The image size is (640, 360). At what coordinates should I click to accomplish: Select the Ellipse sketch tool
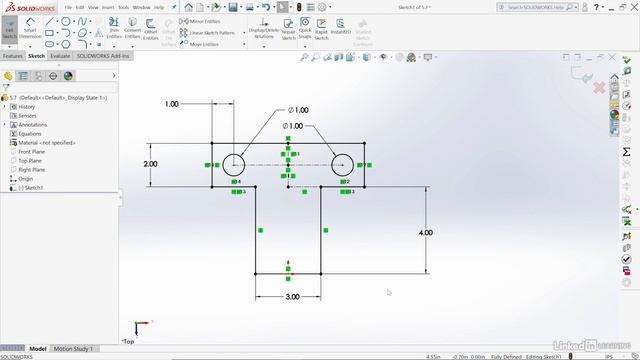(82, 33)
